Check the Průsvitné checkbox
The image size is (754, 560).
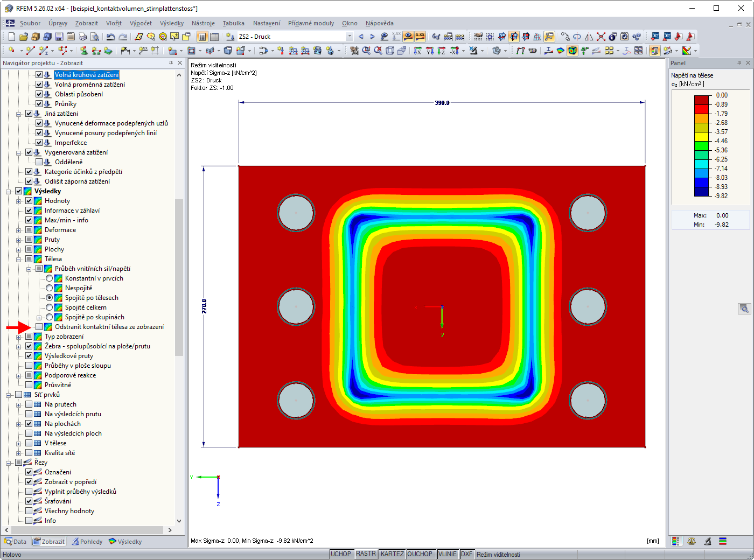click(29, 385)
